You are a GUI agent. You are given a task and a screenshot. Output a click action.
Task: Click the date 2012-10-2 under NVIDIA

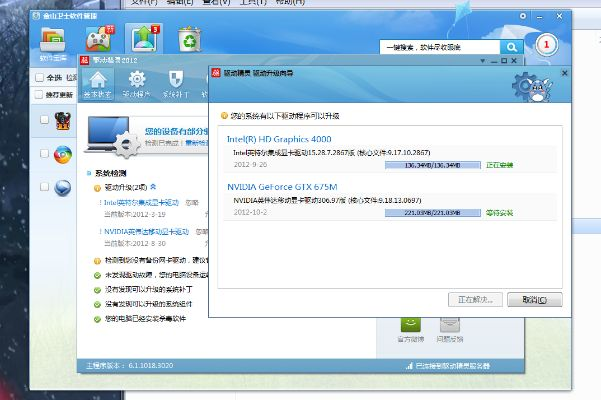click(250, 212)
